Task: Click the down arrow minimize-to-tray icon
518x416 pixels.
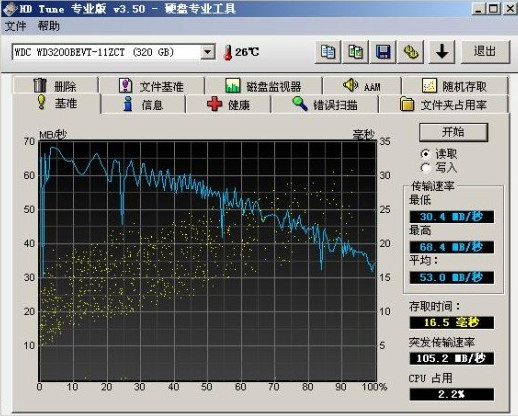Action: click(x=442, y=52)
